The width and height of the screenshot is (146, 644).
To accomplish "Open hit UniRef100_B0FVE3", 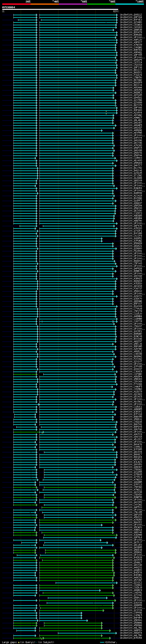I will coord(131,20).
